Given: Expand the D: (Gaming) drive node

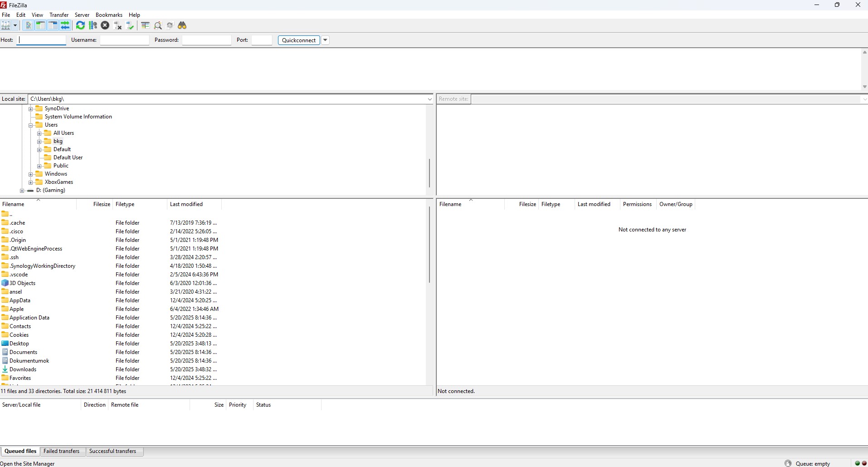Looking at the screenshot, I should click(22, 191).
